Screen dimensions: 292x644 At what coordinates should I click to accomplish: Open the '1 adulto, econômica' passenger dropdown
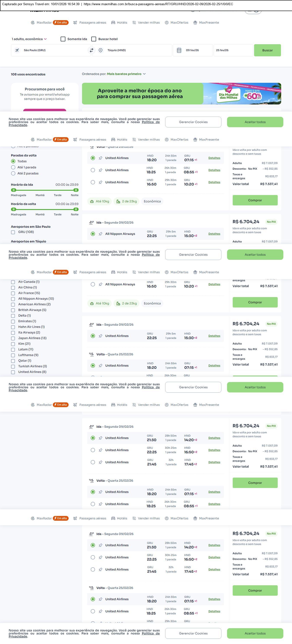click(29, 39)
